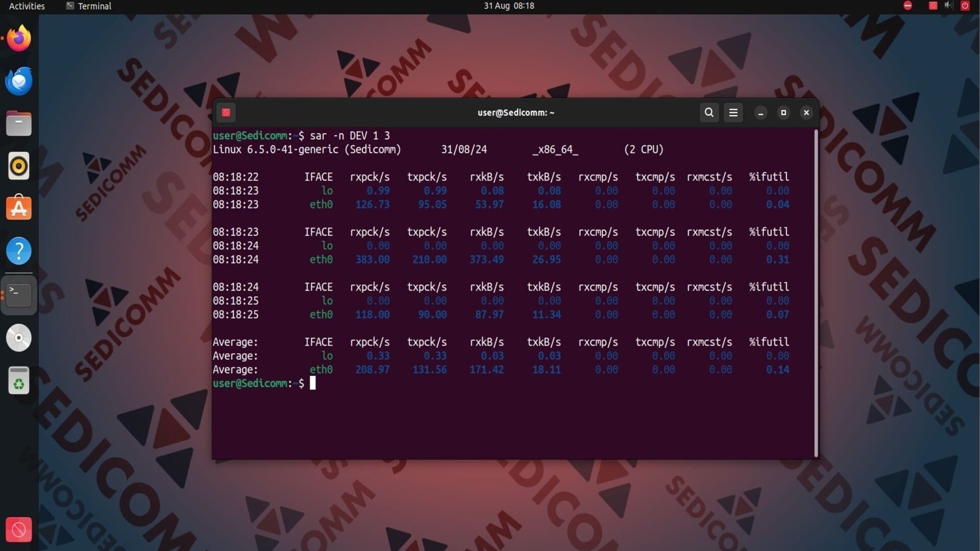Open the Terminal app menu in top bar
The image size is (980, 551).
(89, 6)
